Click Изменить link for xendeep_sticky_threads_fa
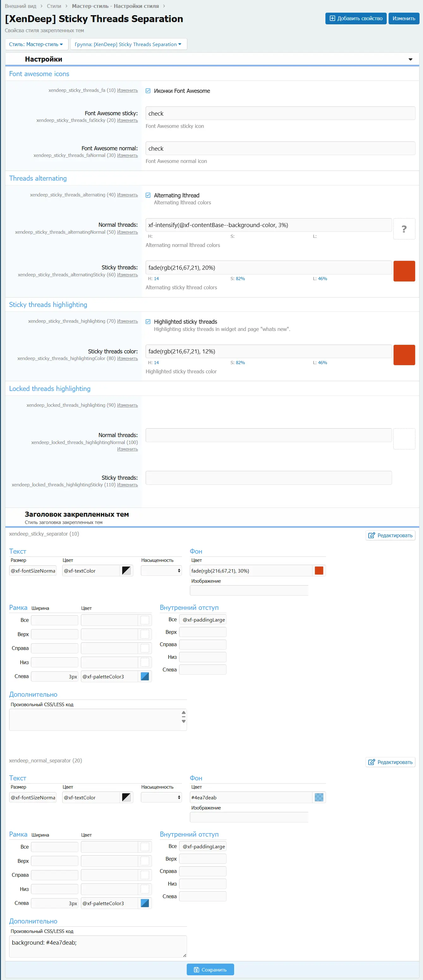This screenshot has width=423, height=980. (127, 91)
